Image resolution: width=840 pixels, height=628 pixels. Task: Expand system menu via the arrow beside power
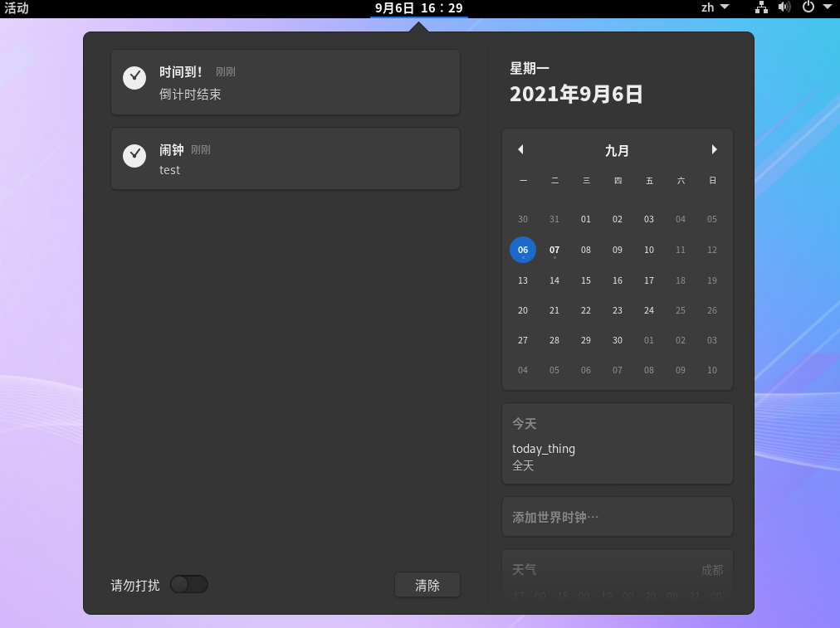(828, 7)
